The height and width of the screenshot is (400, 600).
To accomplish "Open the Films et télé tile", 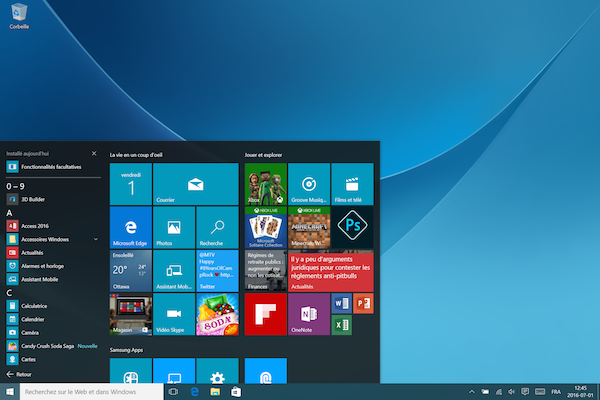I will pyautogui.click(x=352, y=184).
